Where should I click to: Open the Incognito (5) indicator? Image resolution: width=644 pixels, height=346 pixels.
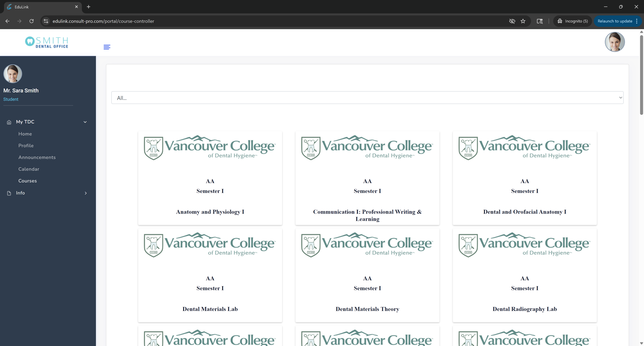coord(572,21)
